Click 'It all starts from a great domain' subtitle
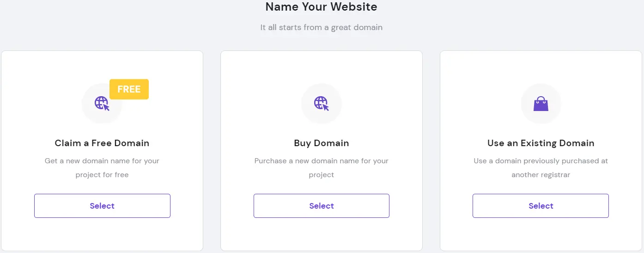The height and width of the screenshot is (253, 644). 322,27
